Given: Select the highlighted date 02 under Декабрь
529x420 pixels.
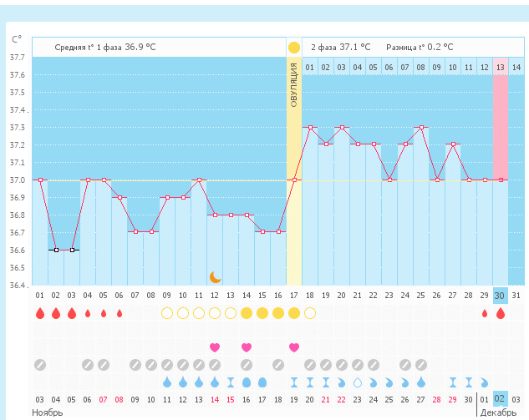Looking at the screenshot, I should [x=501, y=398].
